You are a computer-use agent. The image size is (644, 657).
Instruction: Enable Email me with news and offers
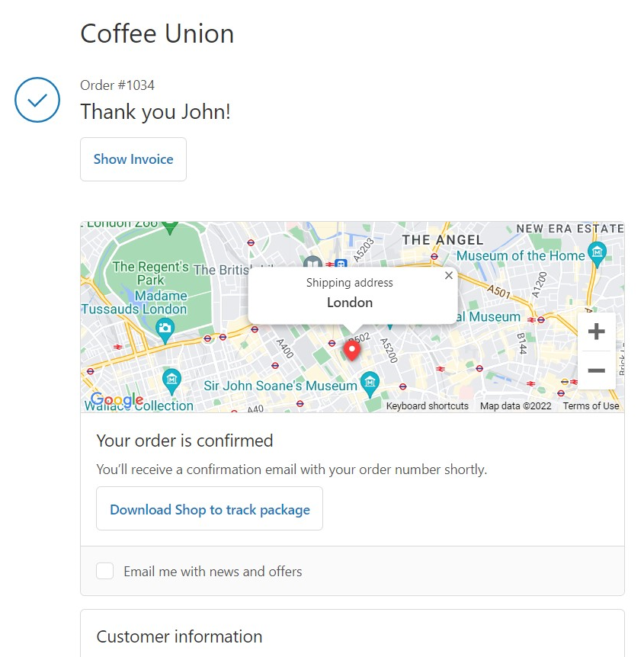click(105, 571)
